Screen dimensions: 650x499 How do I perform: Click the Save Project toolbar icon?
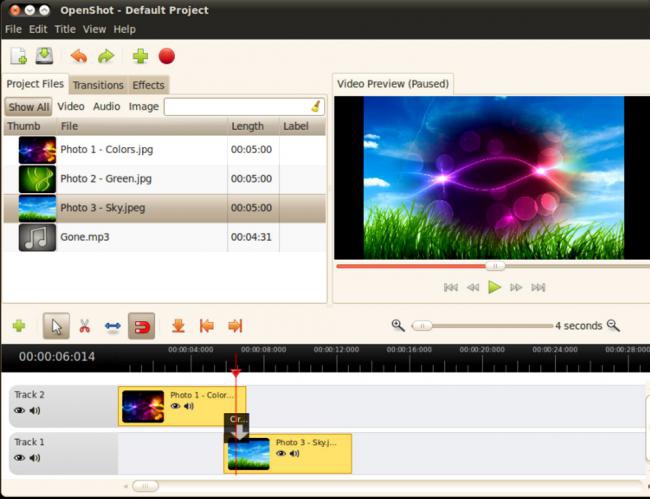pos(44,56)
